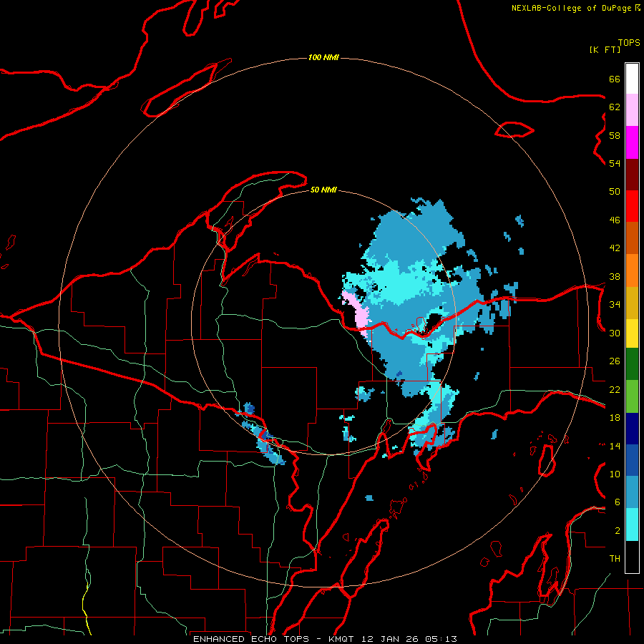Image resolution: width=644 pixels, height=644 pixels.
Task: Select the 14 value on the legend
Action: [x=615, y=446]
